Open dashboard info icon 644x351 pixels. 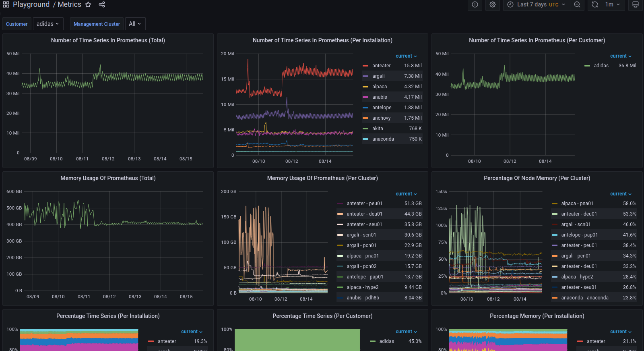pos(475,4)
